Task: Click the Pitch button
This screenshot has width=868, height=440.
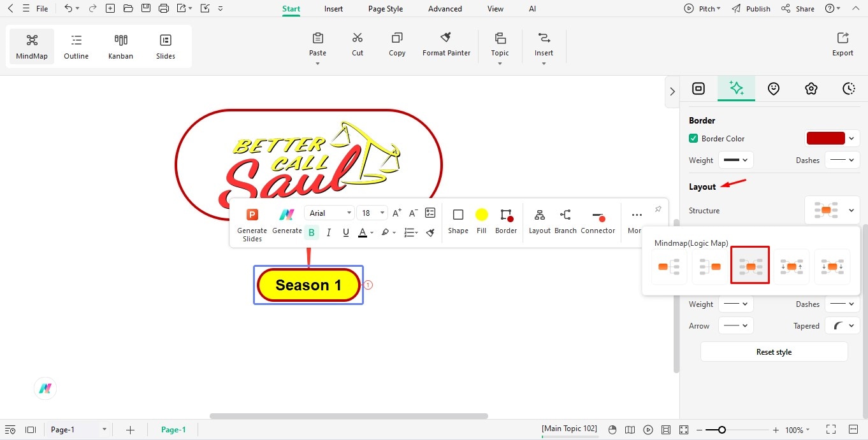Action: [x=702, y=9]
